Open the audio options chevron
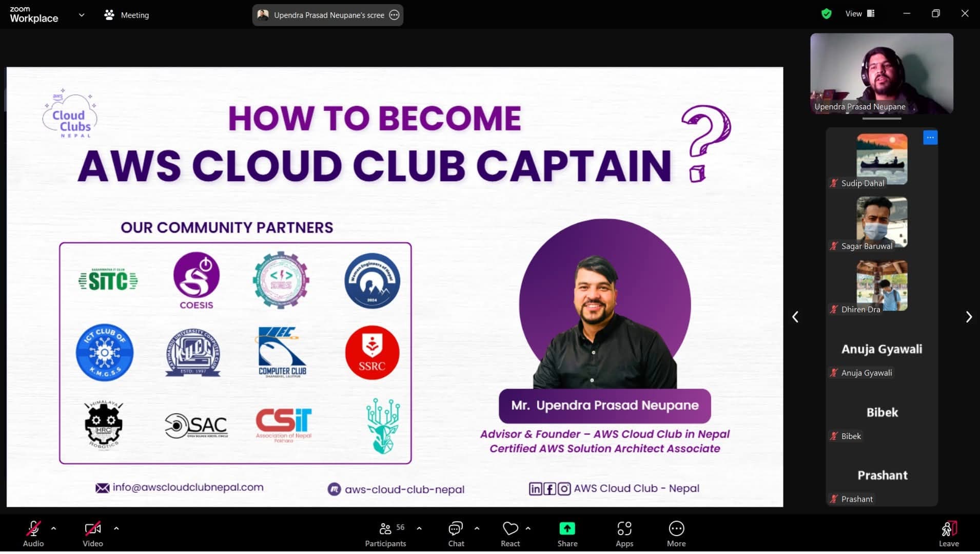The image size is (980, 554). pos(53,528)
